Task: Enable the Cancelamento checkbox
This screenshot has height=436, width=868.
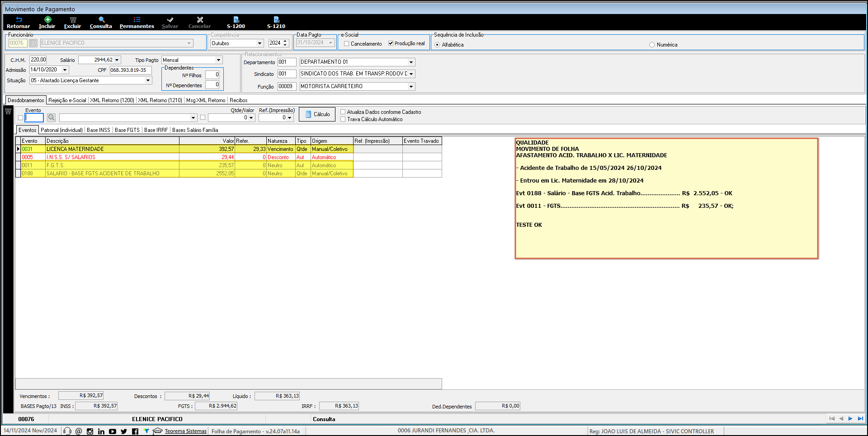Action: coord(347,44)
